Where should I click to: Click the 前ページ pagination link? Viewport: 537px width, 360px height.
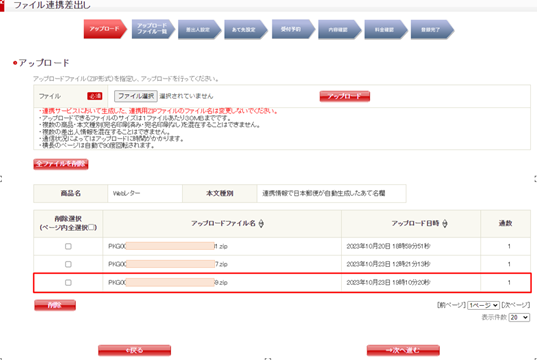(x=451, y=305)
